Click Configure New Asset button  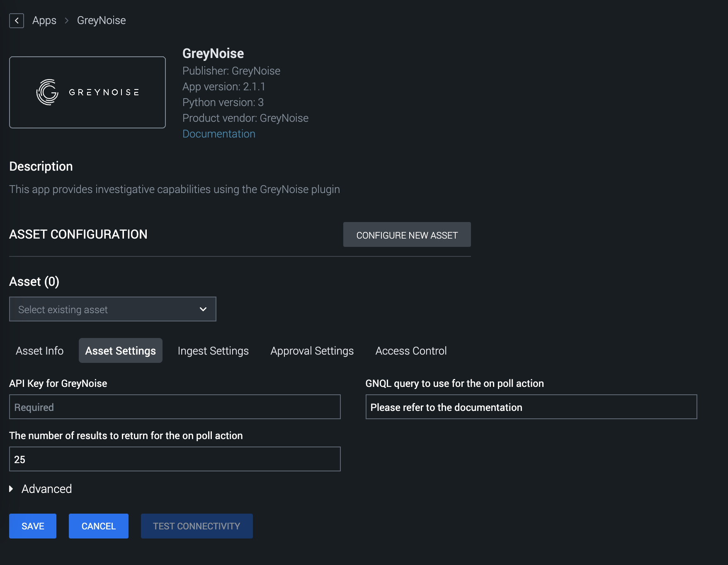(x=407, y=235)
